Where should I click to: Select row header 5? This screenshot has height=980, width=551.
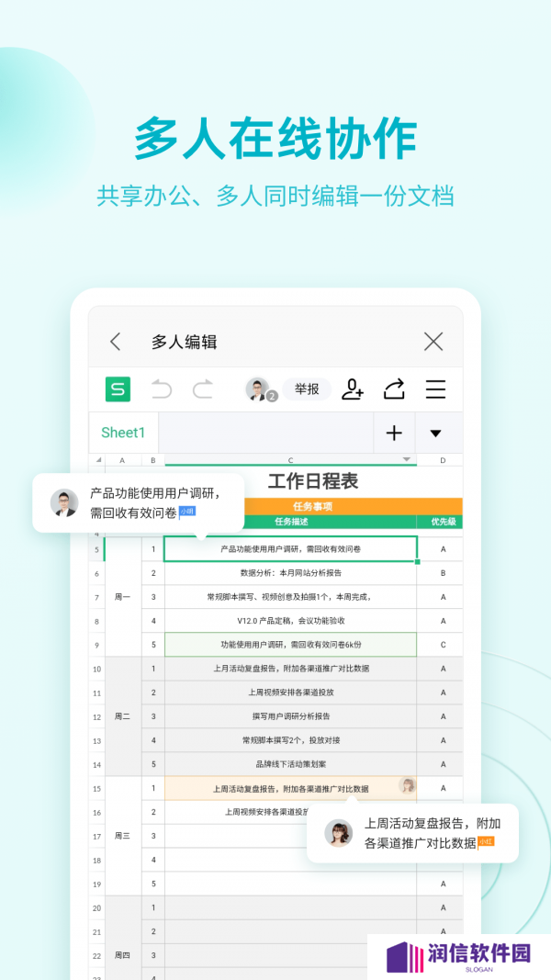96,549
